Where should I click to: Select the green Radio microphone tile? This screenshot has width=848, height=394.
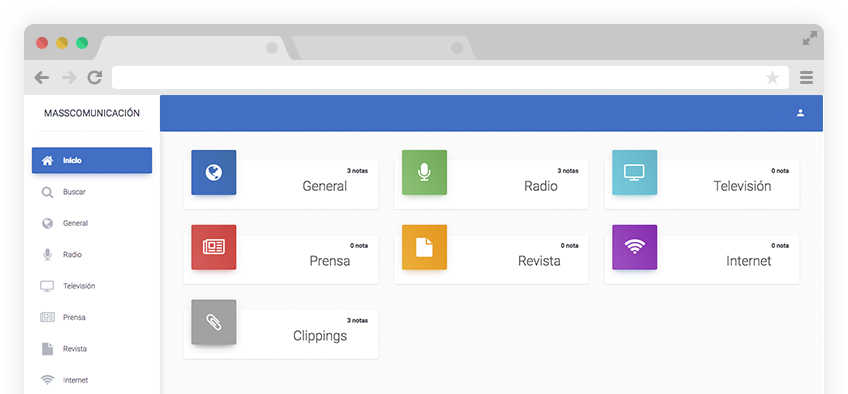pyautogui.click(x=424, y=172)
